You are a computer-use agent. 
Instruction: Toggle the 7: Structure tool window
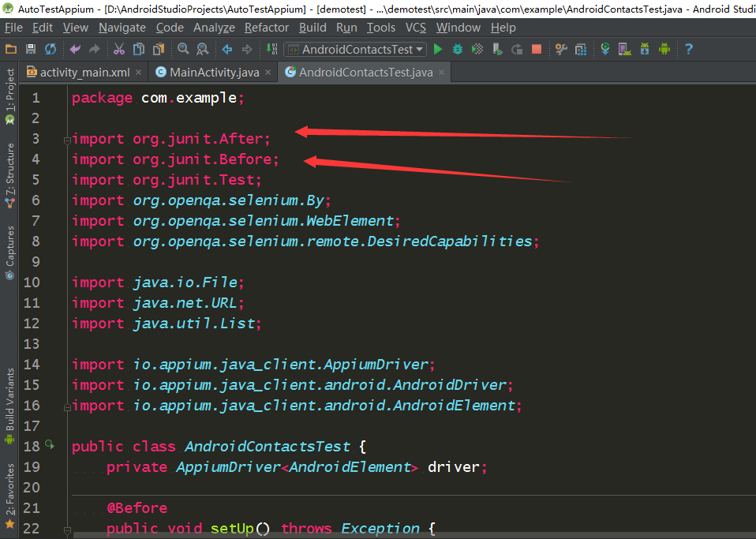pos(9,176)
